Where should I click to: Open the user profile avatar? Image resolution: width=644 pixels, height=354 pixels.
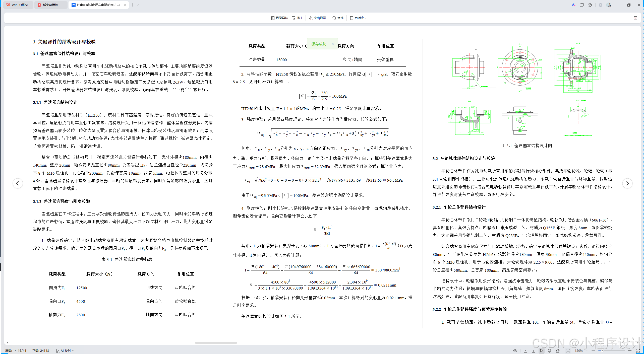tap(609, 5)
